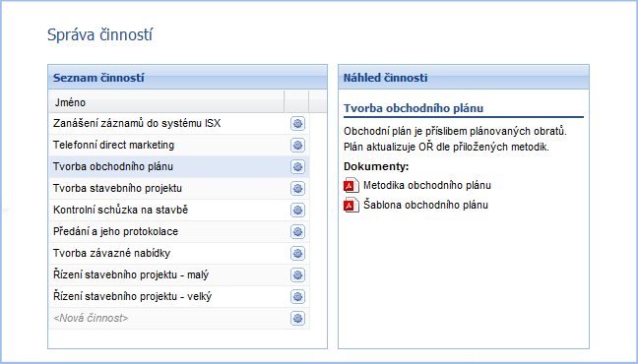Click gear icon in Nová činnost row
Viewport: 638px width, 364px height.
297,318
